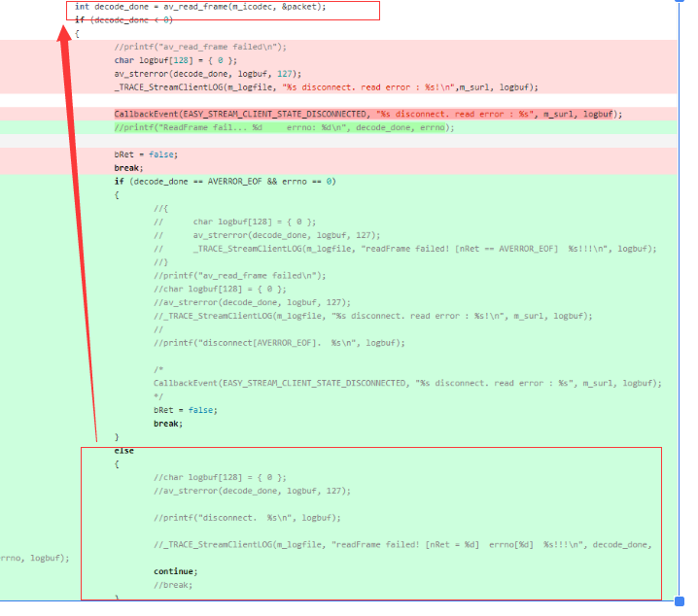Click the blue resize handle at bottom-right corner
Image resolution: width=698 pixels, height=616 pixels.
pyautogui.click(x=680, y=601)
